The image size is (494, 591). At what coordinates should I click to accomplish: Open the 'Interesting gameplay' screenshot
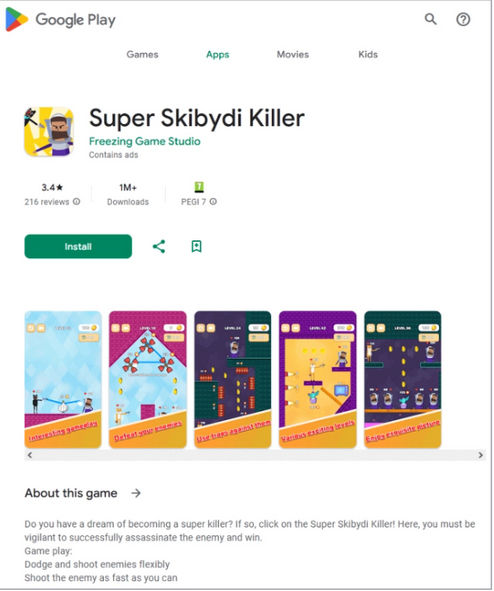tap(63, 379)
